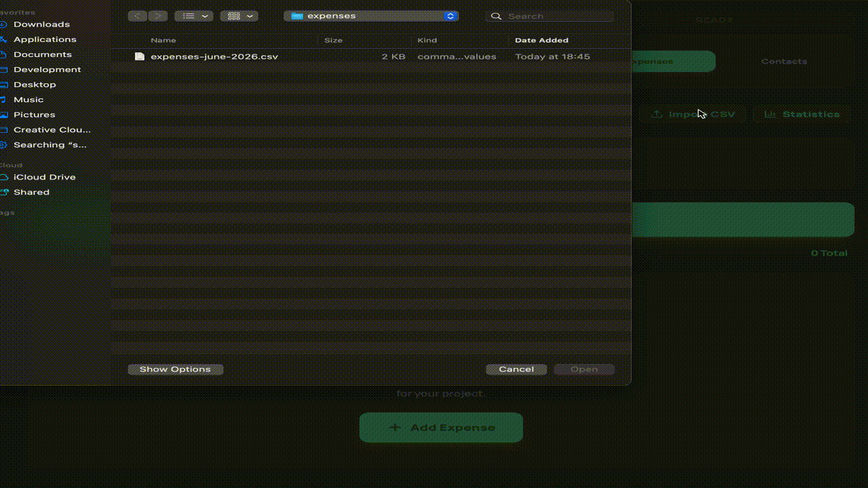Open Downloads in the sidebar

click(41, 24)
